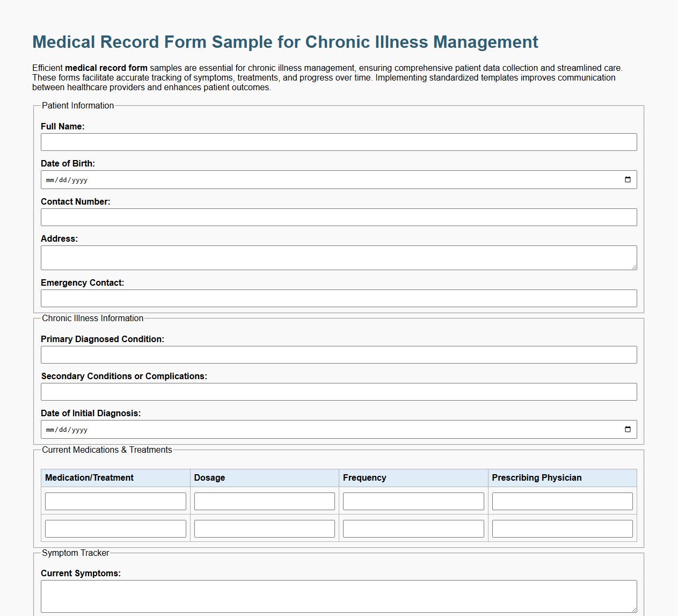Click the Chronic Illness Information section label
Screen dimensions: 678x616
[x=92, y=318]
